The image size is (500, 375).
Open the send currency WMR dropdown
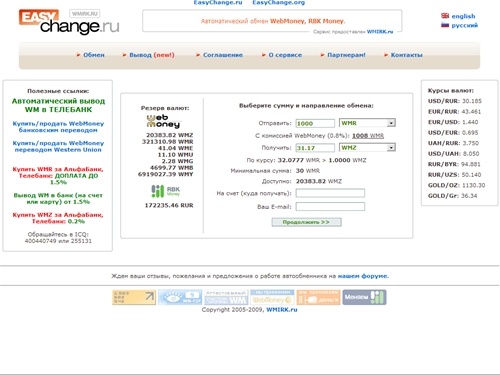(x=367, y=123)
